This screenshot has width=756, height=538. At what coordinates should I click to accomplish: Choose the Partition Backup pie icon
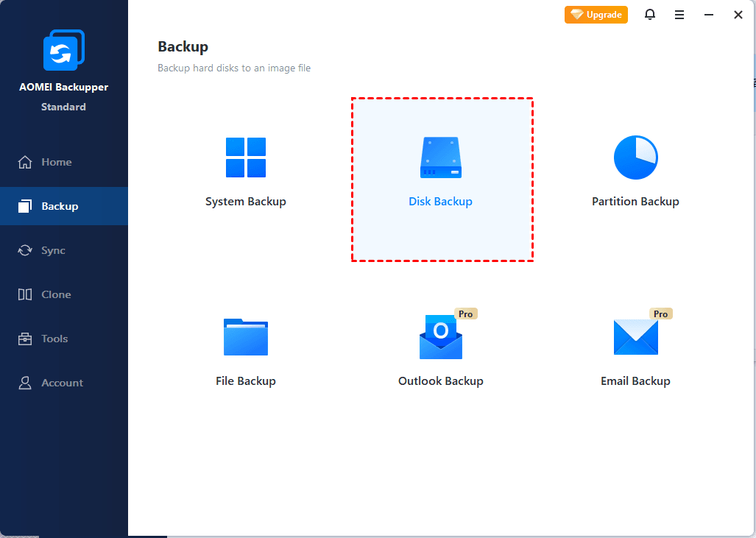635,157
